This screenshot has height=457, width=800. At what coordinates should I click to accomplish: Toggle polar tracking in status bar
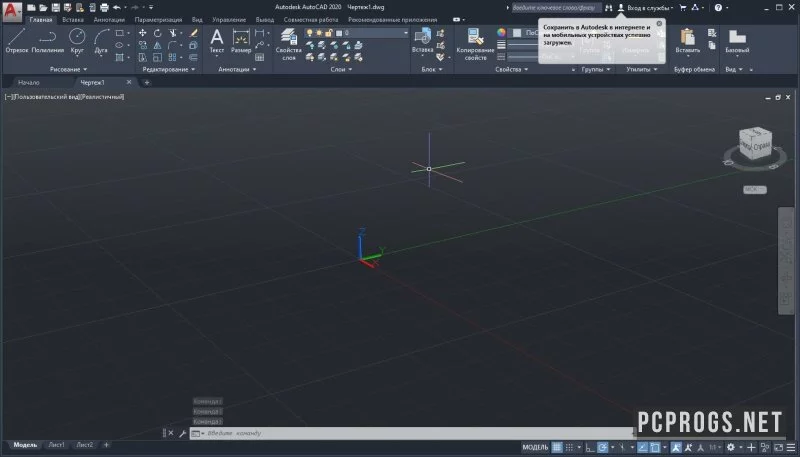[603, 447]
